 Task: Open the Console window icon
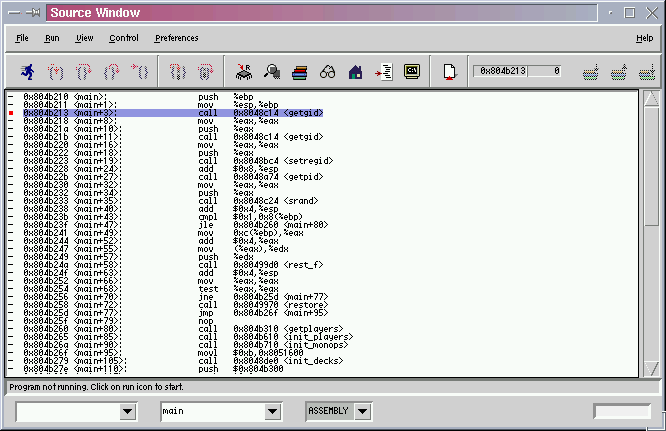click(x=411, y=72)
